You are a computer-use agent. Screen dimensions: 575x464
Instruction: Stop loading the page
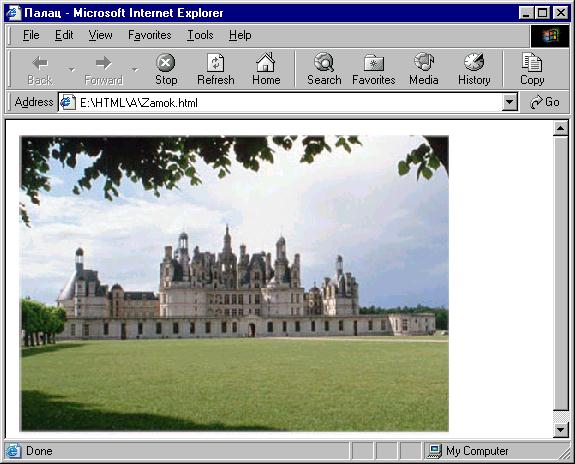tap(166, 70)
